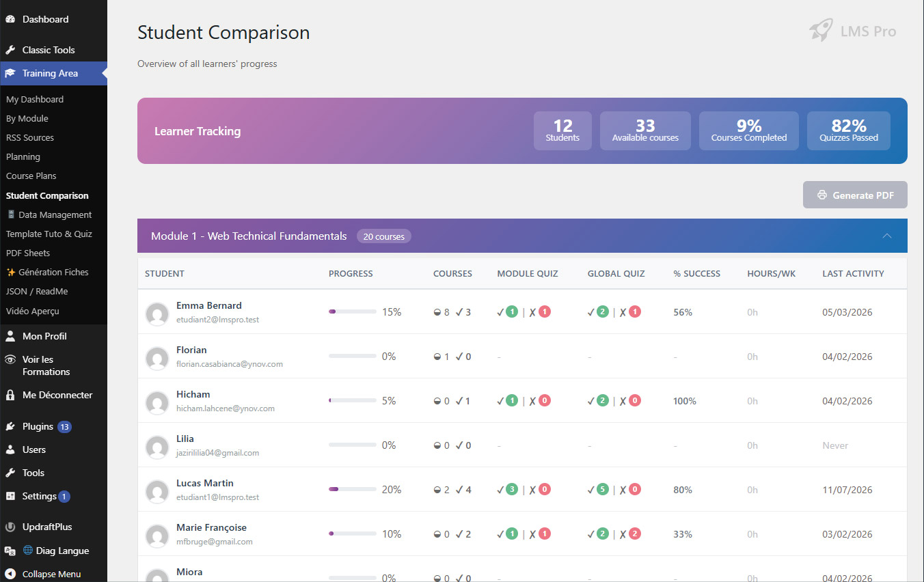Click the 20 courses badge
The image size is (924, 582).
384,236
